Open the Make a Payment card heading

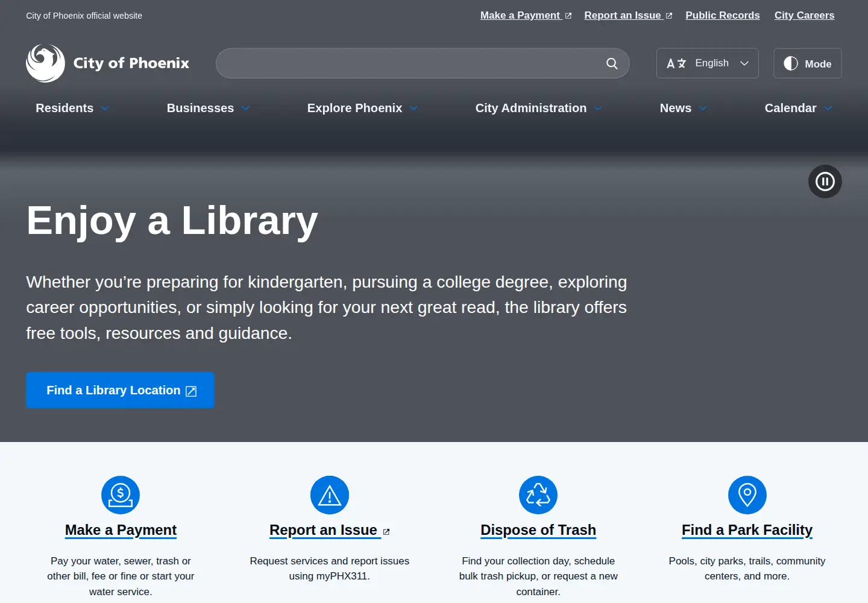(x=121, y=530)
